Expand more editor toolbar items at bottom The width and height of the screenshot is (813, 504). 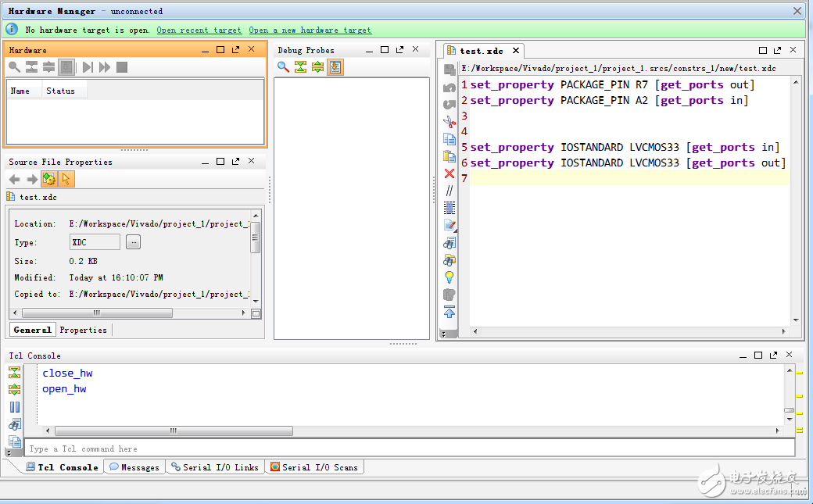click(444, 334)
